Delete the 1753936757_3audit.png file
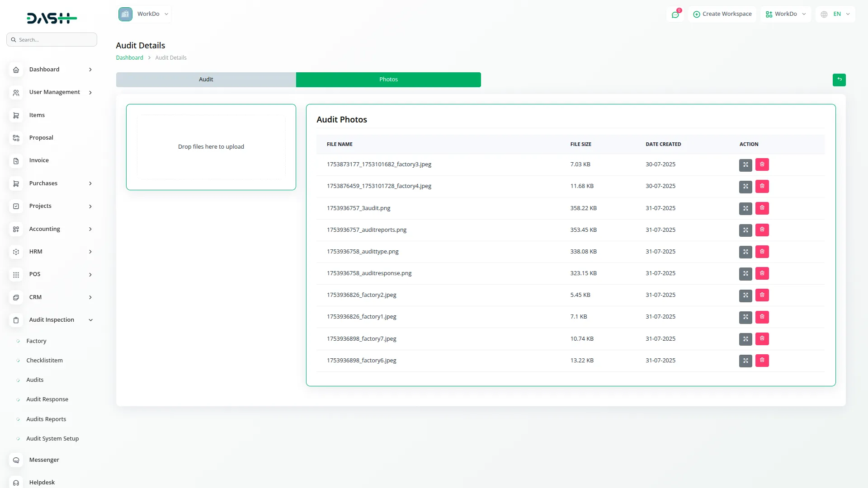Screen dimensions: 868x488 [x=762, y=208]
